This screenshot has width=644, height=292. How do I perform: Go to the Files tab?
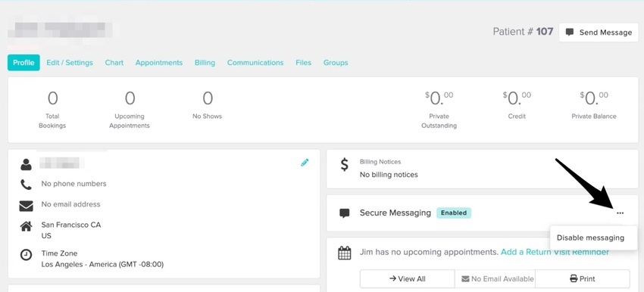click(x=304, y=63)
